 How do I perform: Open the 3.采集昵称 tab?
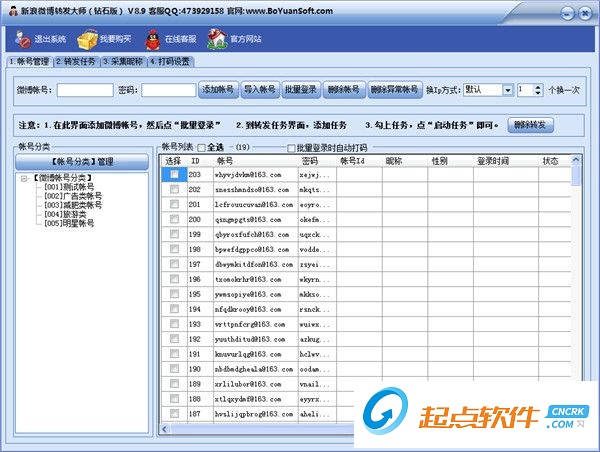pos(123,62)
